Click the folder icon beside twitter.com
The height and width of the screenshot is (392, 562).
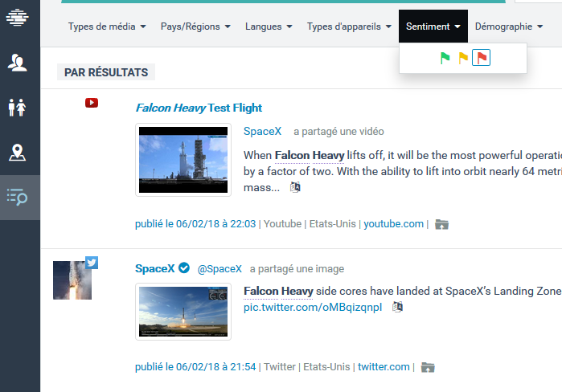point(428,367)
